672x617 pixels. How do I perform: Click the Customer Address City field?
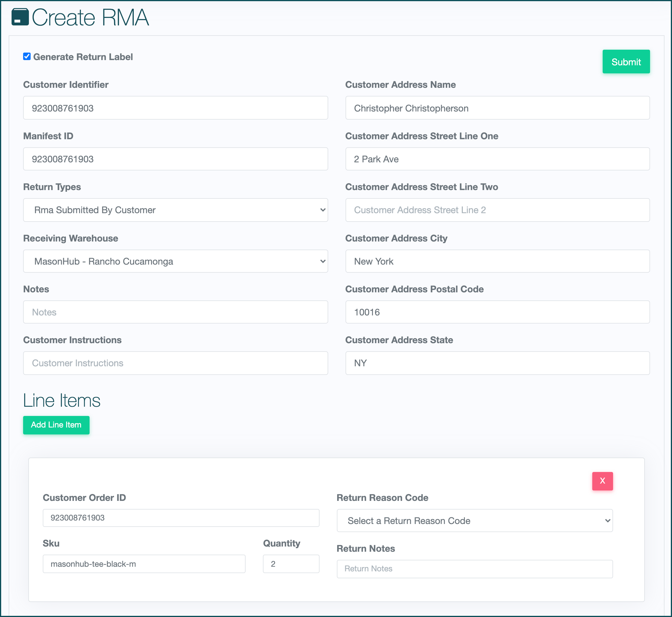(x=497, y=261)
